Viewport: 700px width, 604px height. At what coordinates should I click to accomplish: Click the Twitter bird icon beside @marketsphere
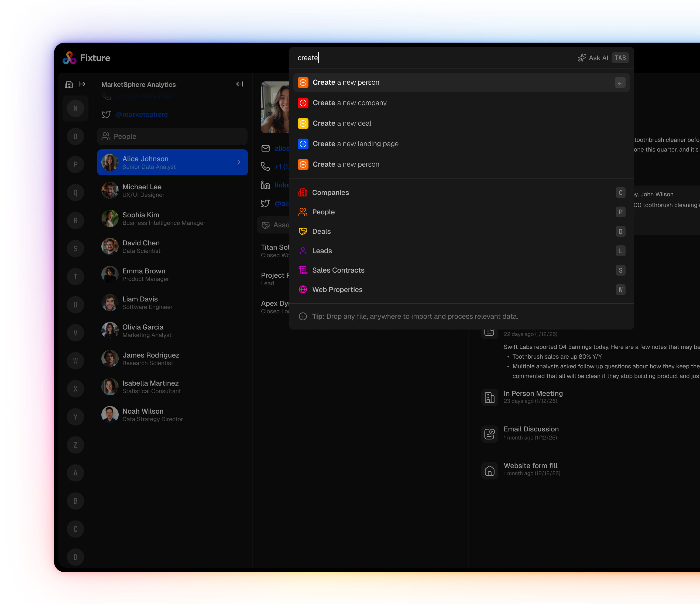click(x=106, y=114)
